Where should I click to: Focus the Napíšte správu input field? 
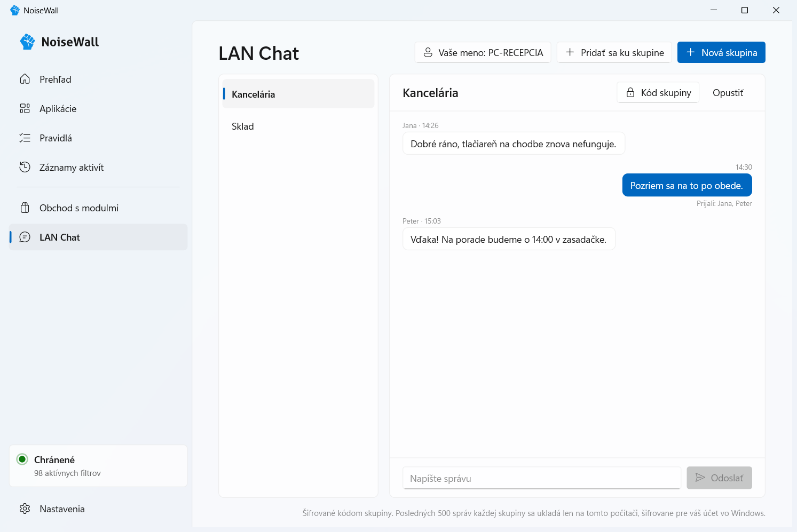coord(542,478)
